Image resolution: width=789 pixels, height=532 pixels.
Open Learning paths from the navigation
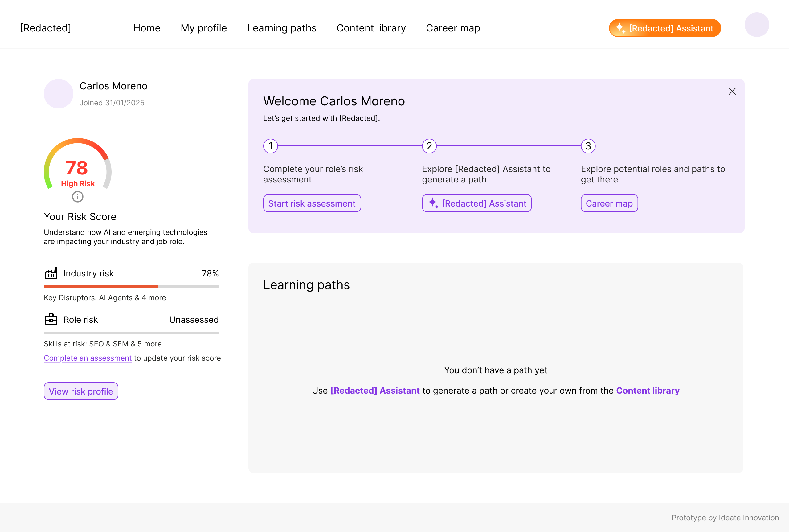click(281, 28)
